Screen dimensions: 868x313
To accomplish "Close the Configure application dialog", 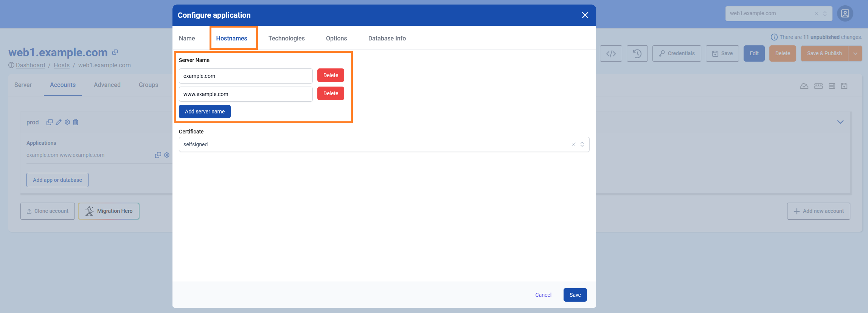I will [585, 15].
